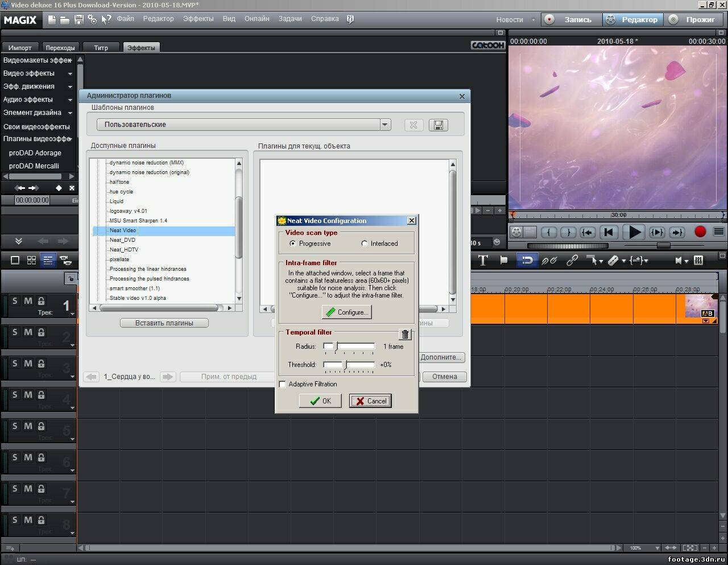Save project using the floppy disk icon
This screenshot has width=728, height=565.
79,20
